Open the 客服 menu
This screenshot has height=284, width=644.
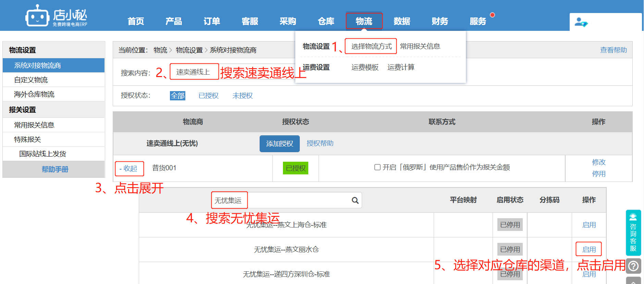click(x=250, y=21)
